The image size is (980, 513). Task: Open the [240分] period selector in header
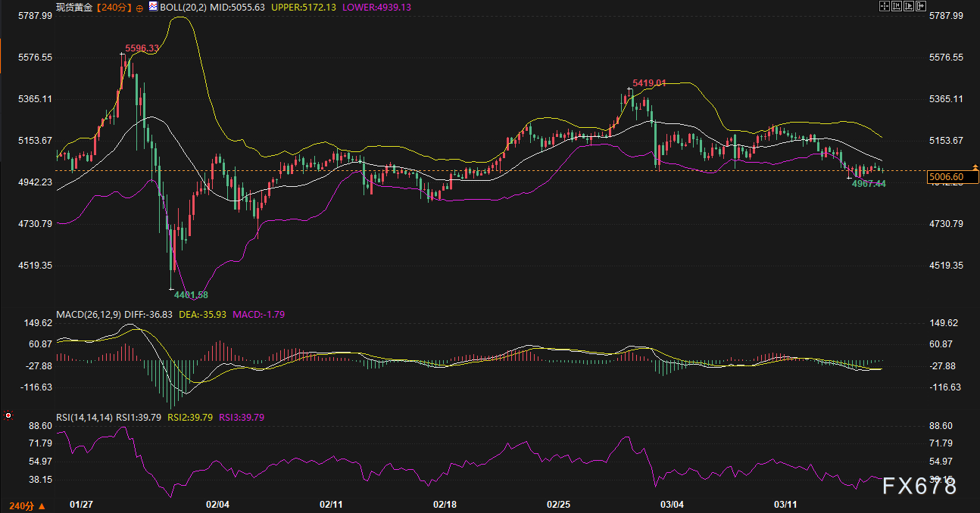coord(113,8)
